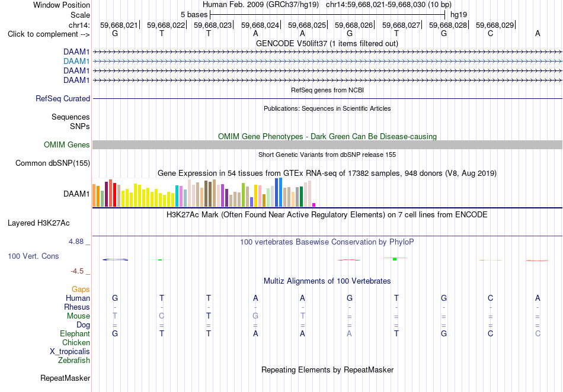Select the Human alignment row label
Viewport: 563px width, 392px height.
coord(78,298)
